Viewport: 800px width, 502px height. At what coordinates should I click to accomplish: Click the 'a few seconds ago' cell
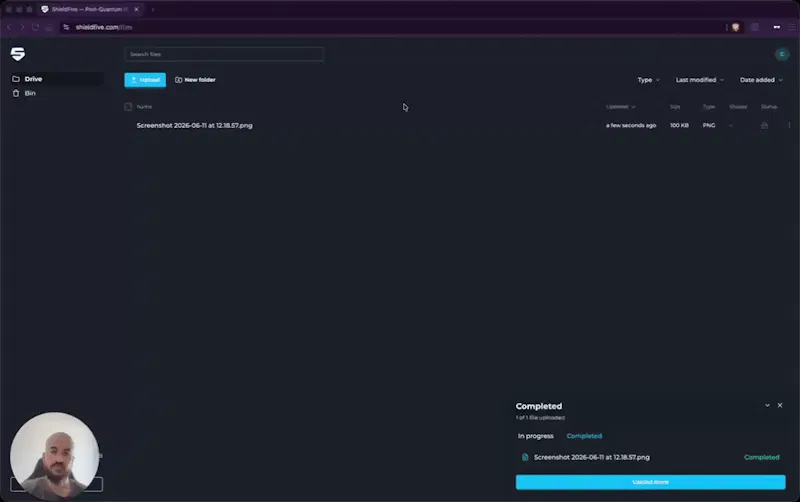click(631, 126)
